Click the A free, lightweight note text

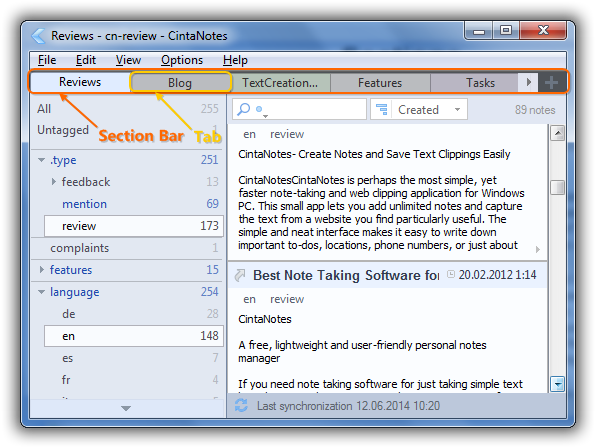(x=362, y=351)
